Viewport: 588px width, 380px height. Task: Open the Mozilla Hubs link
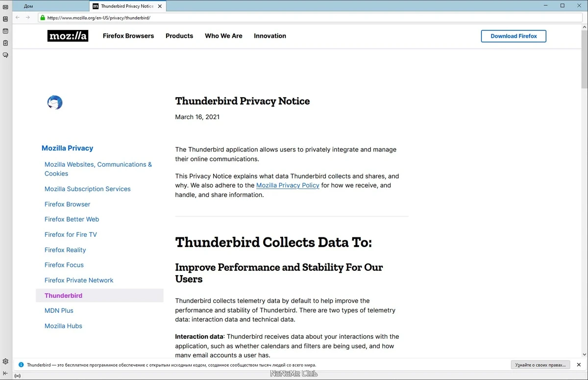click(x=63, y=326)
